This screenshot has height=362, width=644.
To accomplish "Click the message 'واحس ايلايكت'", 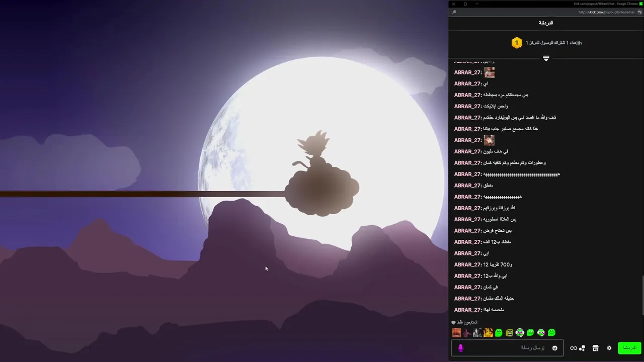I will point(496,106).
